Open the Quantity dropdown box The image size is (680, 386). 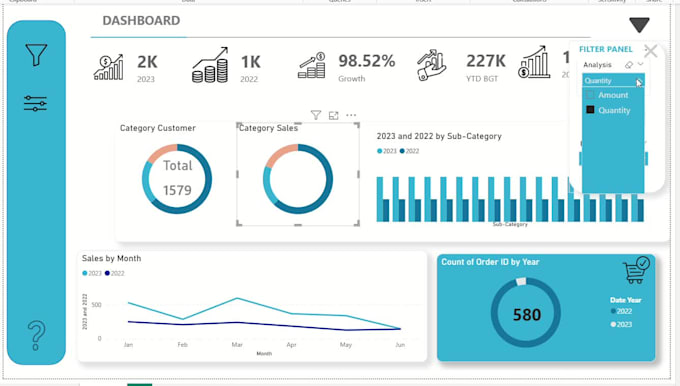pyautogui.click(x=613, y=81)
